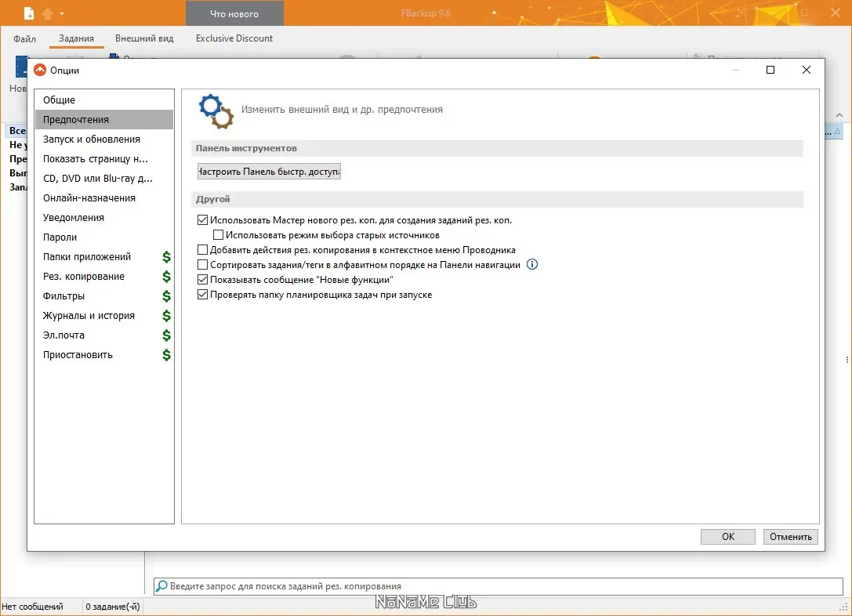Click dollar icon beside Журналы и история
852x616 pixels.
166,316
